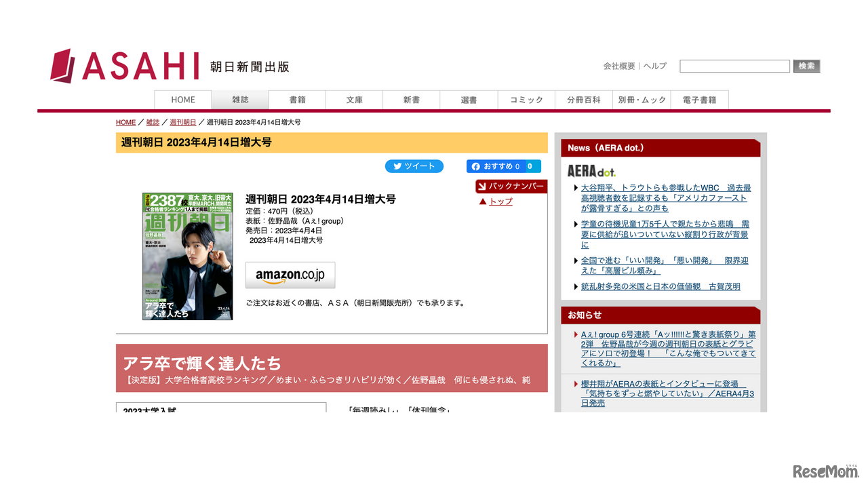Open the 会社概要 link
868x487 pixels.
pyautogui.click(x=619, y=66)
